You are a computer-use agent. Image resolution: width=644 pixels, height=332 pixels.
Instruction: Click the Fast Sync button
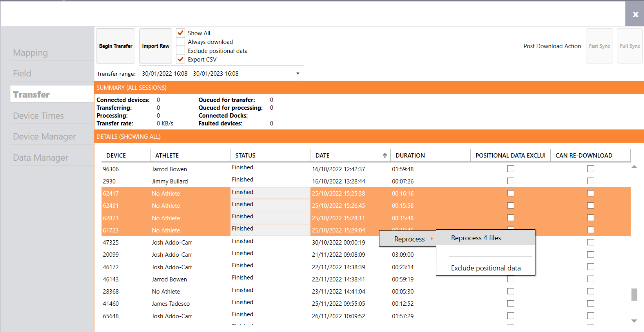599,46
